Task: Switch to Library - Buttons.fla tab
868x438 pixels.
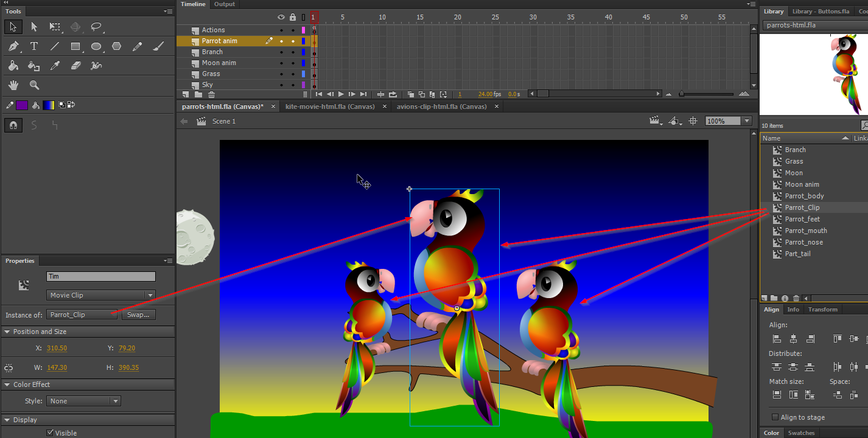Action: pos(821,12)
